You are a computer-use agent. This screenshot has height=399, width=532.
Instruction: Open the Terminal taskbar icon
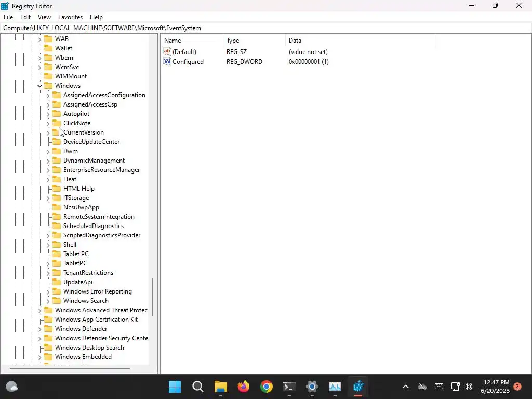click(289, 387)
